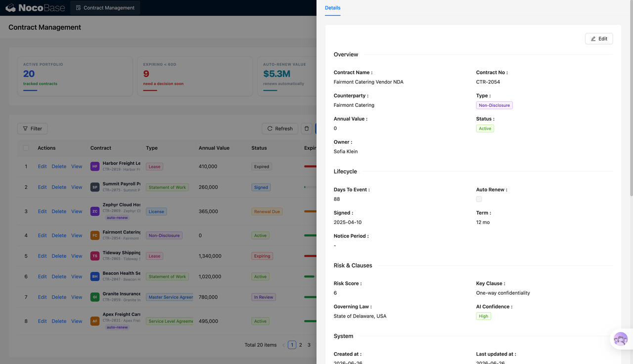
Task: Open the Filter options
Action: (33, 129)
